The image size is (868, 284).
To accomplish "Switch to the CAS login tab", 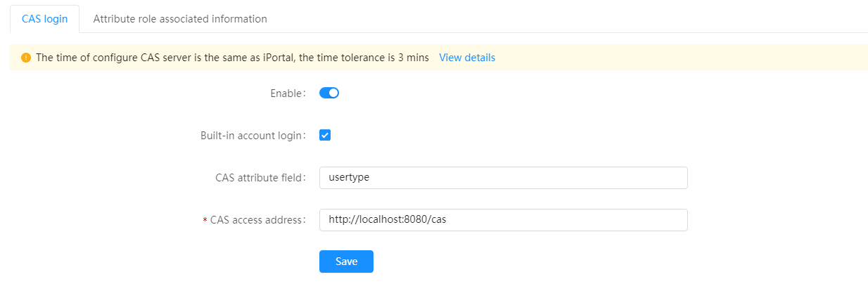I will [x=45, y=19].
